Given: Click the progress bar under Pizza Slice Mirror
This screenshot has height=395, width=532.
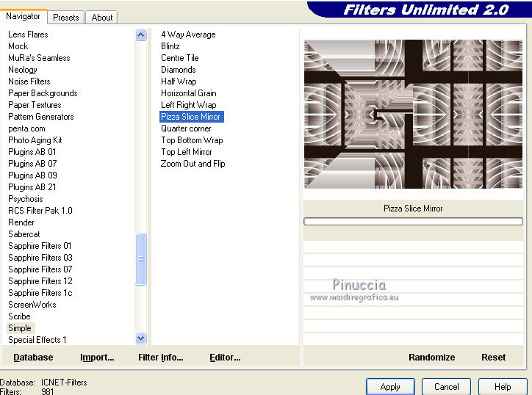Looking at the screenshot, I should click(x=413, y=222).
